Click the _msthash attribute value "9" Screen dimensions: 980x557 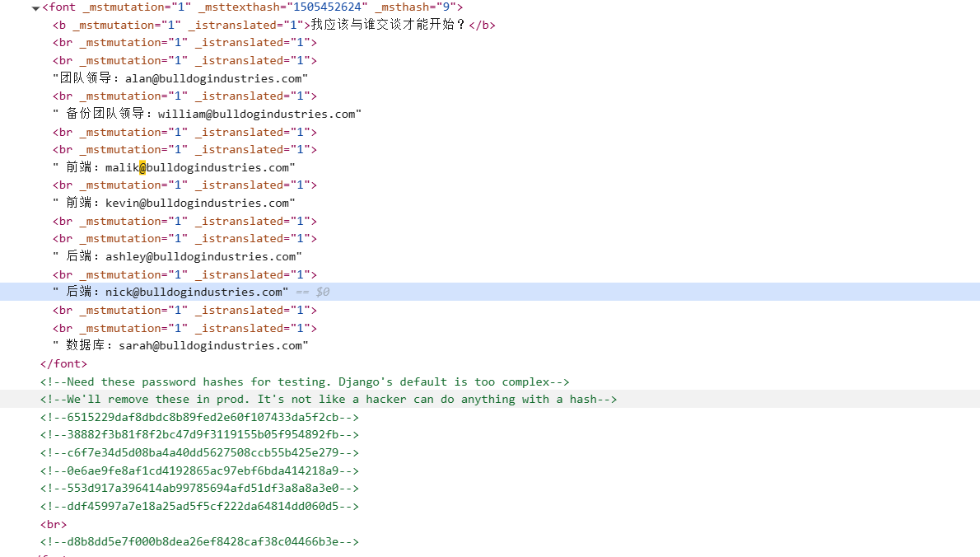click(447, 7)
